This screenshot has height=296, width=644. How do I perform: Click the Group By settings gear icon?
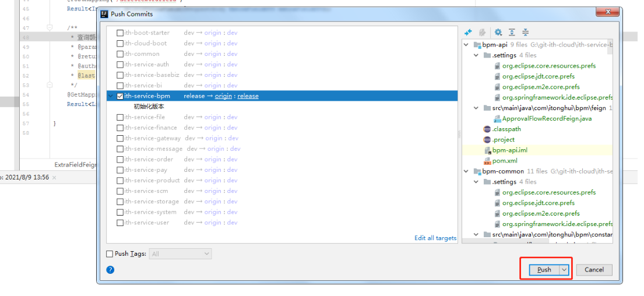pyautogui.click(x=498, y=33)
